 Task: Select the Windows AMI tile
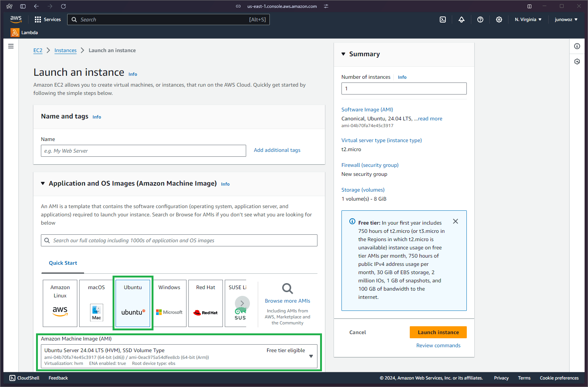[169, 303]
